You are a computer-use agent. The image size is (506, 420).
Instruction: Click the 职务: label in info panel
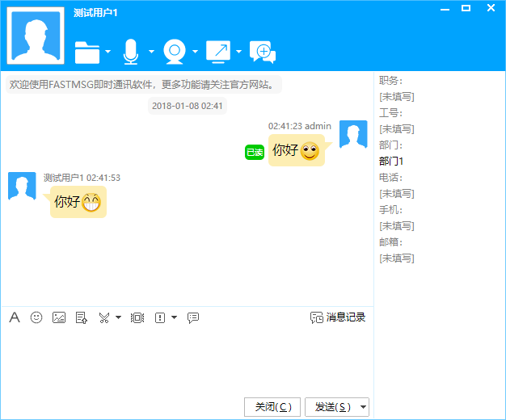(390, 80)
